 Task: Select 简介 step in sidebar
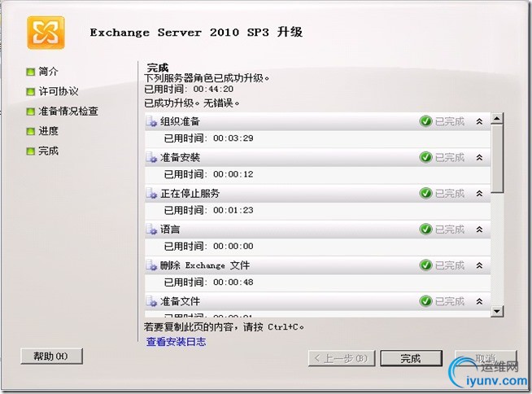click(x=48, y=72)
